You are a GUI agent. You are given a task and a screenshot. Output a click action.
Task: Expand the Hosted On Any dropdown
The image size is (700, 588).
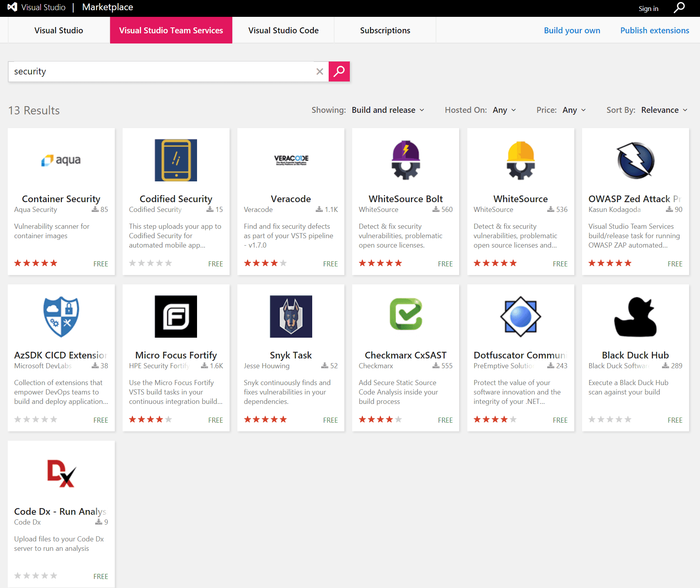point(504,110)
